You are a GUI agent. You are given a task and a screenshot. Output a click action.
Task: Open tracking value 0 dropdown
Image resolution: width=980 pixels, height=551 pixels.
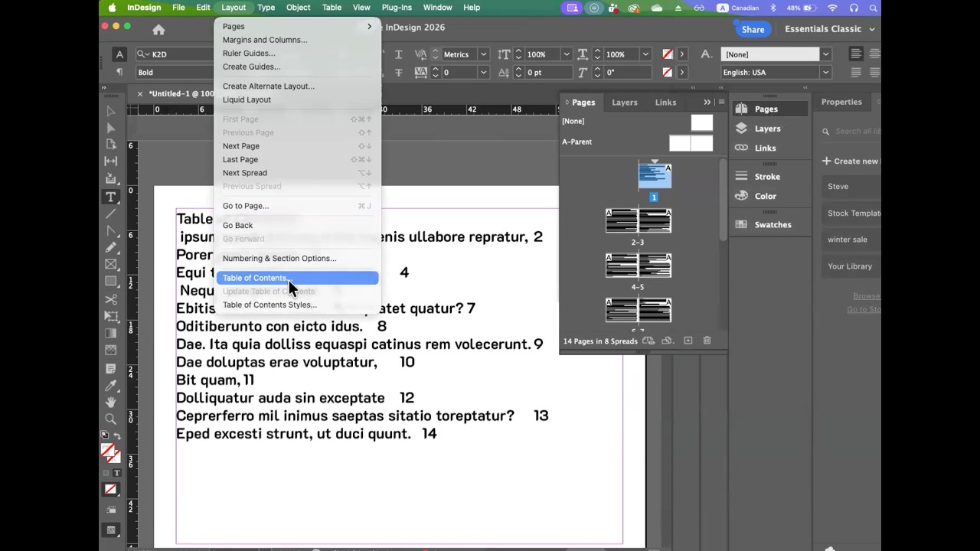point(483,72)
